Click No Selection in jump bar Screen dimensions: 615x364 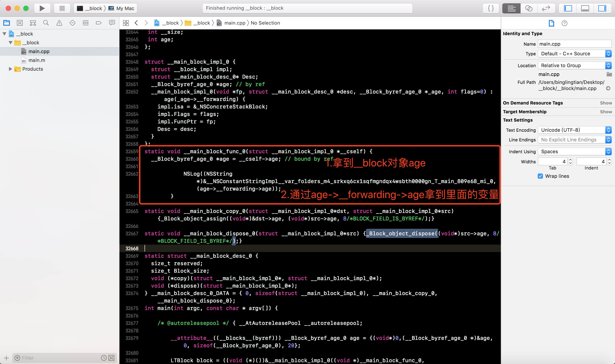pyautogui.click(x=265, y=23)
